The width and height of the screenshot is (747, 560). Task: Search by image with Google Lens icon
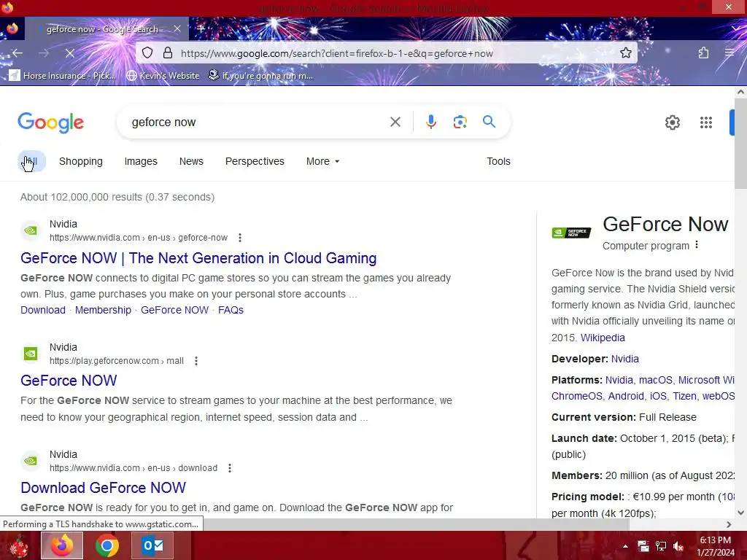[x=460, y=122]
